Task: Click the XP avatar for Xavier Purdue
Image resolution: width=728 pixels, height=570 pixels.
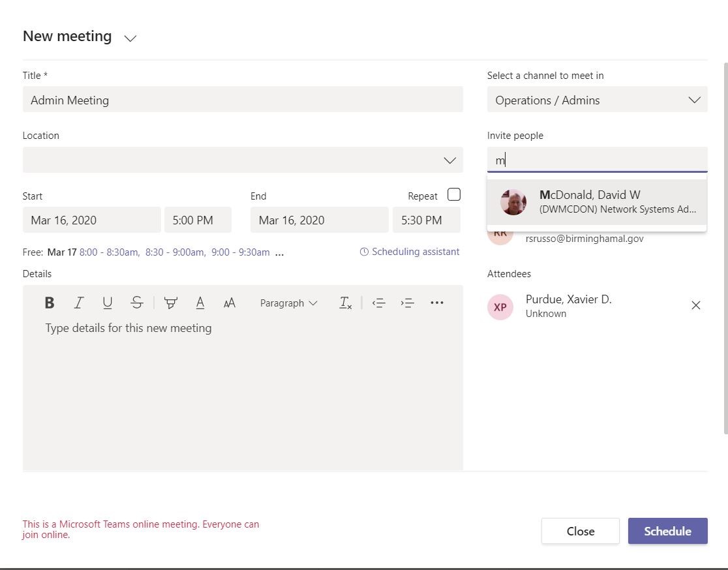Action: [x=500, y=307]
